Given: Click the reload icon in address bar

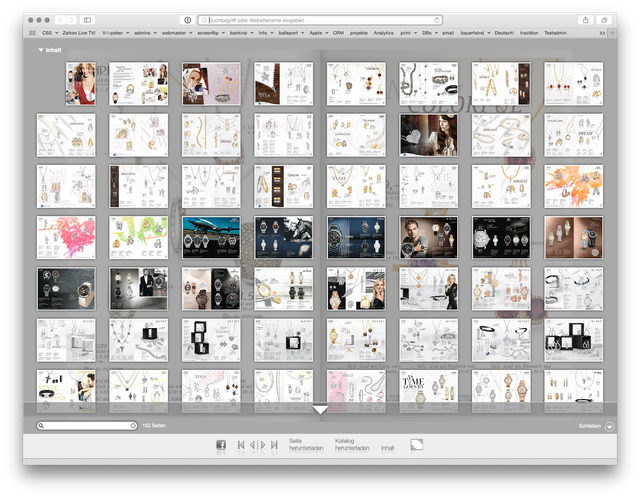Looking at the screenshot, I should point(437,20).
